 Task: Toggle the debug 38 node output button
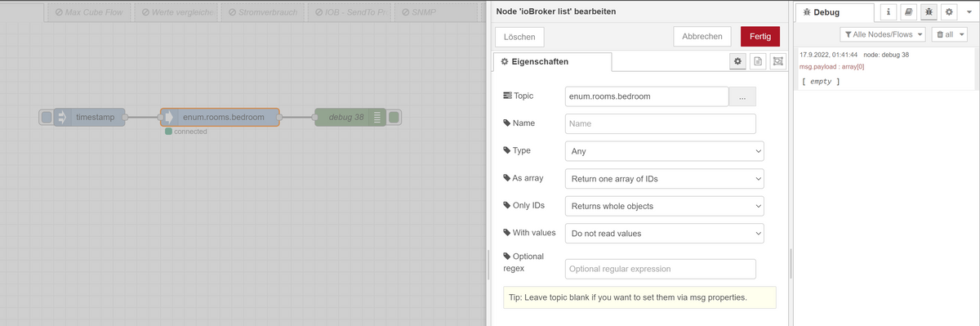(394, 118)
